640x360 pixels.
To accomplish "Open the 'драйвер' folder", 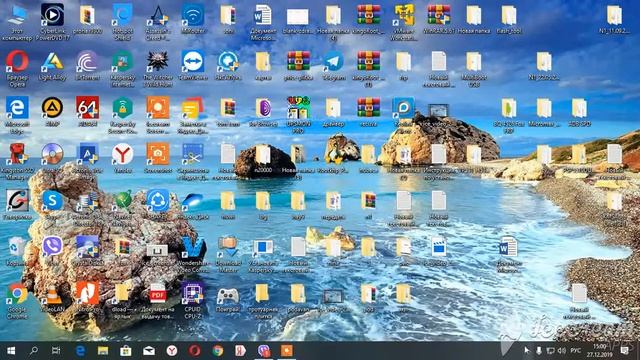I will (333, 112).
